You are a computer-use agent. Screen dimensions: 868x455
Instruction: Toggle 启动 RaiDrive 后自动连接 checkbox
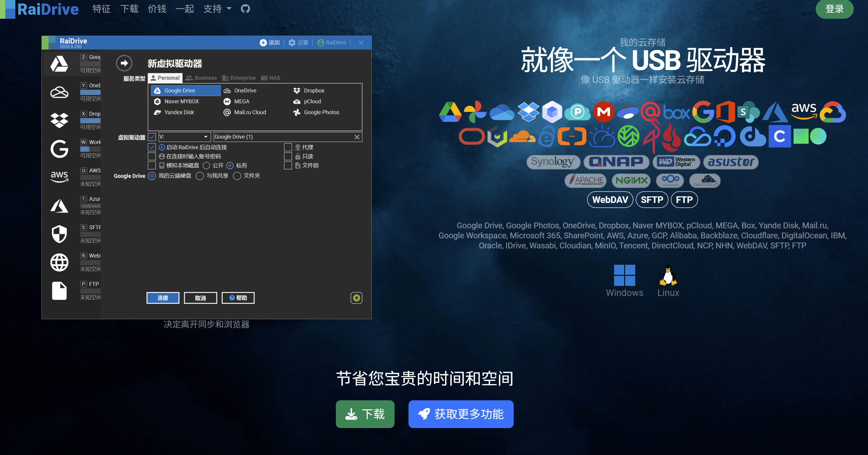coord(152,147)
